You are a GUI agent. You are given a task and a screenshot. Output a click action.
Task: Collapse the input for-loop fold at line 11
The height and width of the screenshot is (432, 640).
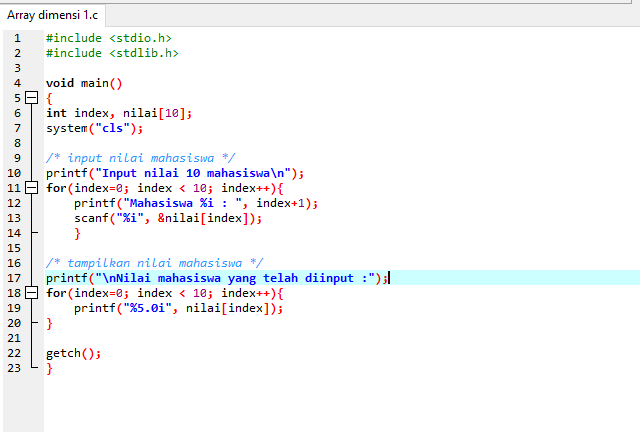(x=31, y=188)
